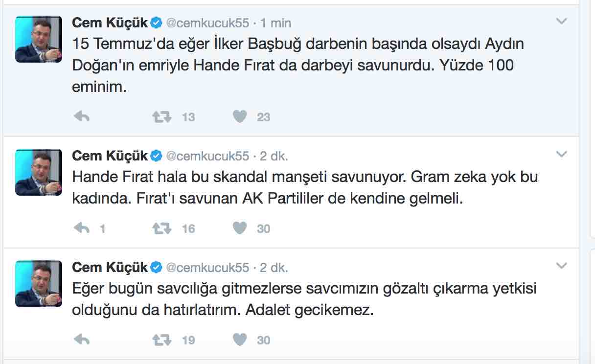Like the Adalet gecikemez tweet
The height and width of the screenshot is (364, 595).
(x=239, y=340)
